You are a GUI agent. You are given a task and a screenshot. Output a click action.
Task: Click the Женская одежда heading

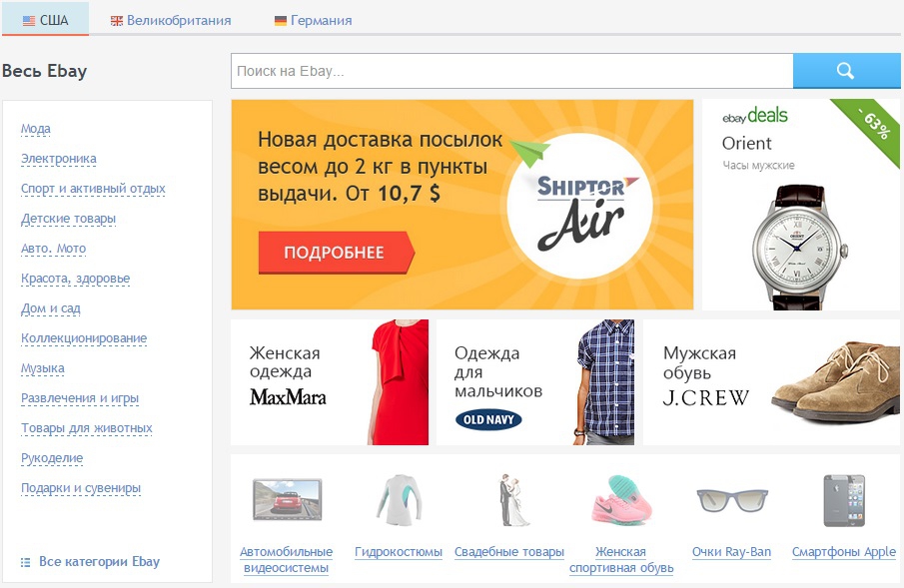pos(285,362)
